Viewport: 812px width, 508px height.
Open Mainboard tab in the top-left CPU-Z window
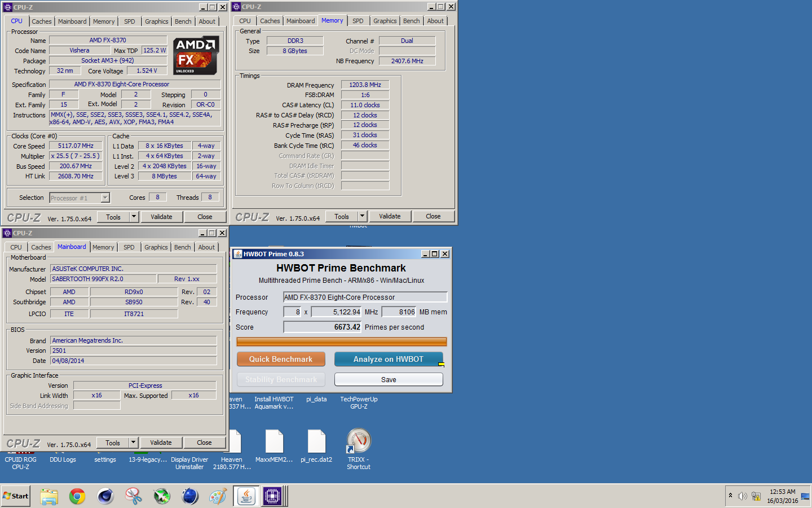coord(72,21)
